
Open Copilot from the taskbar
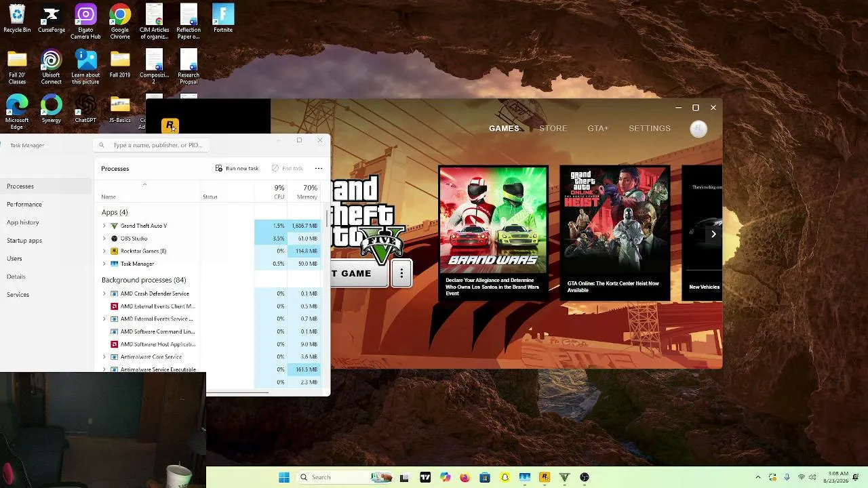click(445, 477)
